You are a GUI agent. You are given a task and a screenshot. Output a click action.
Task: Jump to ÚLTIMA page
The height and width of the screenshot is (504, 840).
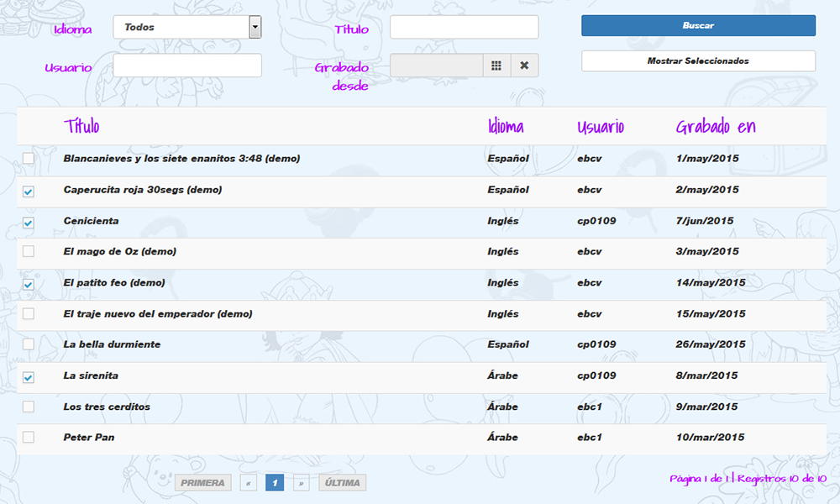(342, 483)
